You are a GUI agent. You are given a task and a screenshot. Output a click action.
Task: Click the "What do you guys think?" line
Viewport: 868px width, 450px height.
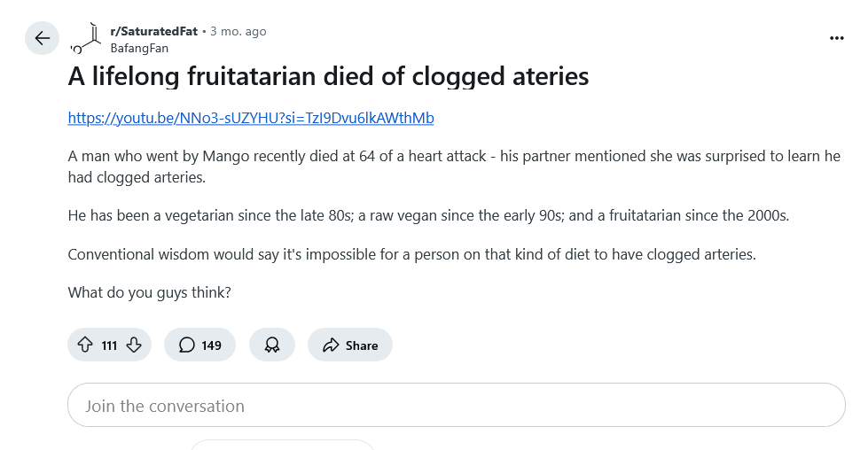150,292
